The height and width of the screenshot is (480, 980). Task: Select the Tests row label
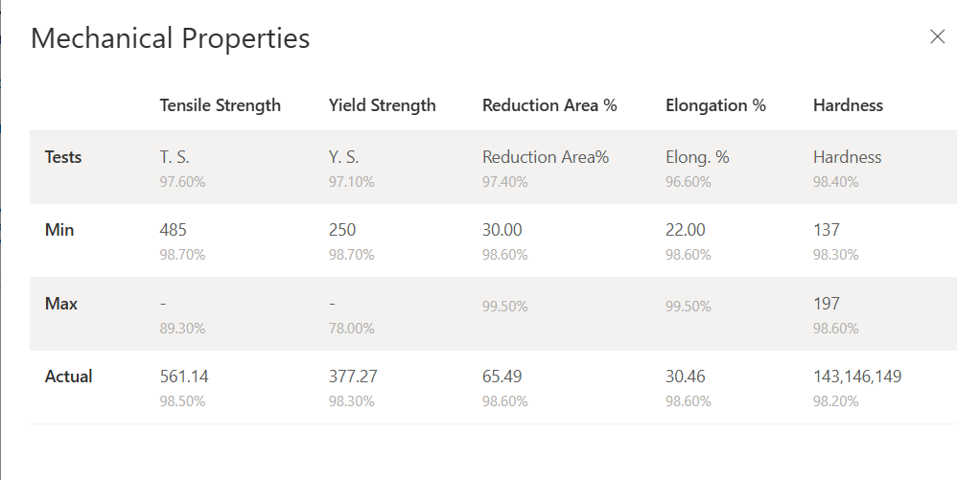point(63,157)
